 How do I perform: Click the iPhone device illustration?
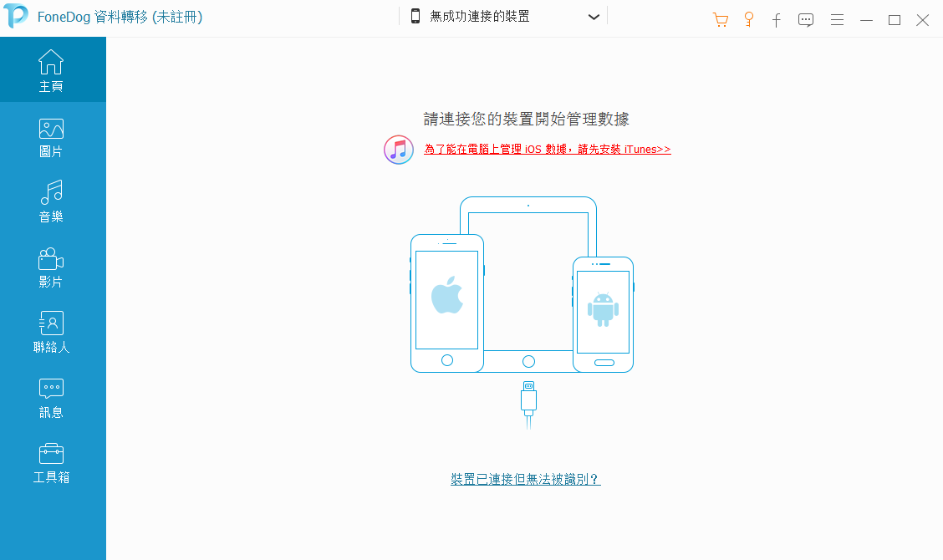tap(447, 303)
